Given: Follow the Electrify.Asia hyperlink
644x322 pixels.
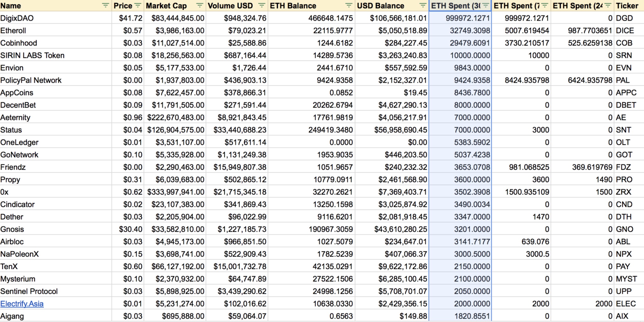Looking at the screenshot, I should [x=22, y=304].
